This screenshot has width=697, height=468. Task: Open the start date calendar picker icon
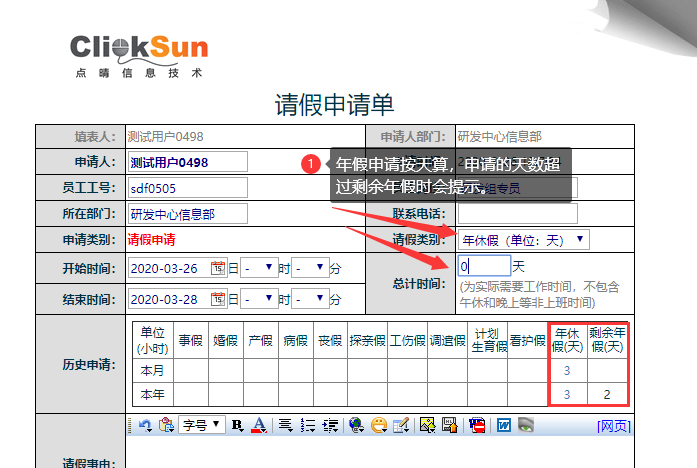click(x=218, y=268)
